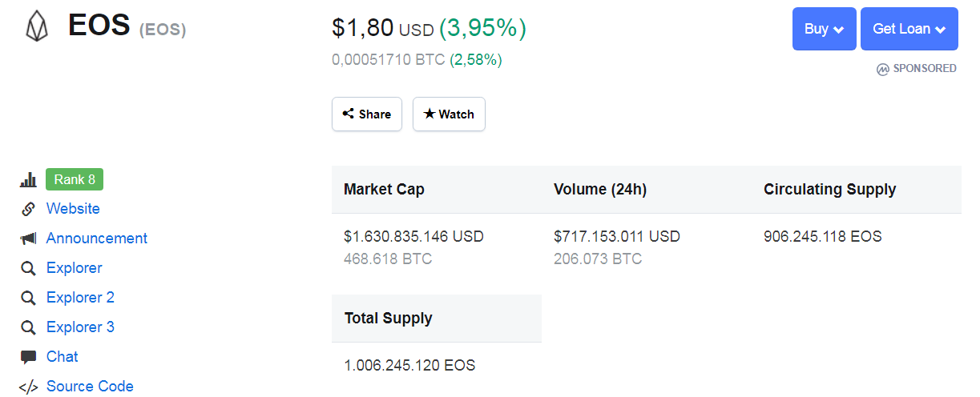980x397 pixels.
Task: Click the chain link icon beside Website
Action: [x=28, y=209]
